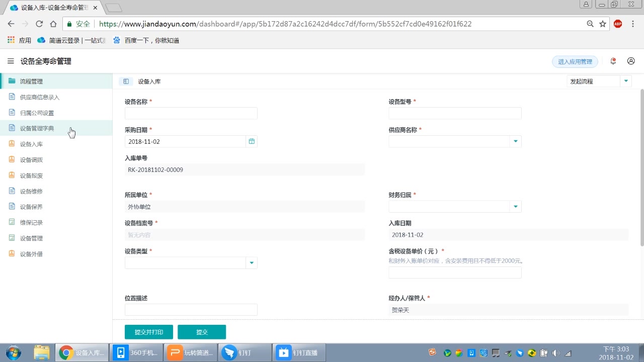Select 设备管理字典 in sidebar
Screen dimensions: 644x362
56,128
